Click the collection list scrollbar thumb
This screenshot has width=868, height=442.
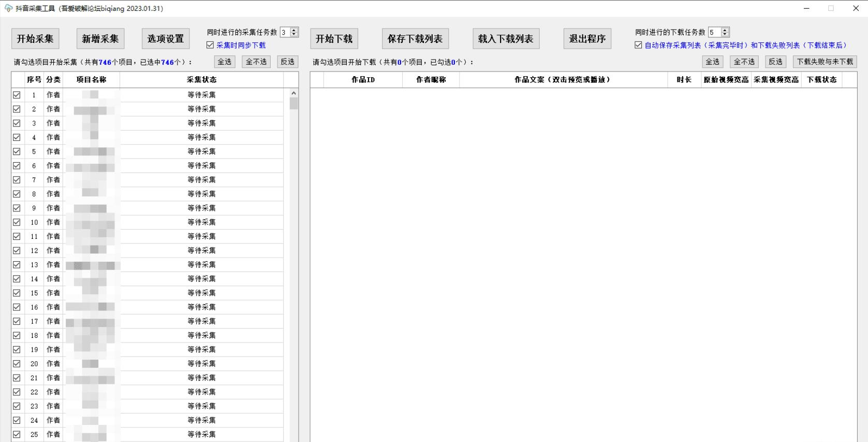[294, 104]
